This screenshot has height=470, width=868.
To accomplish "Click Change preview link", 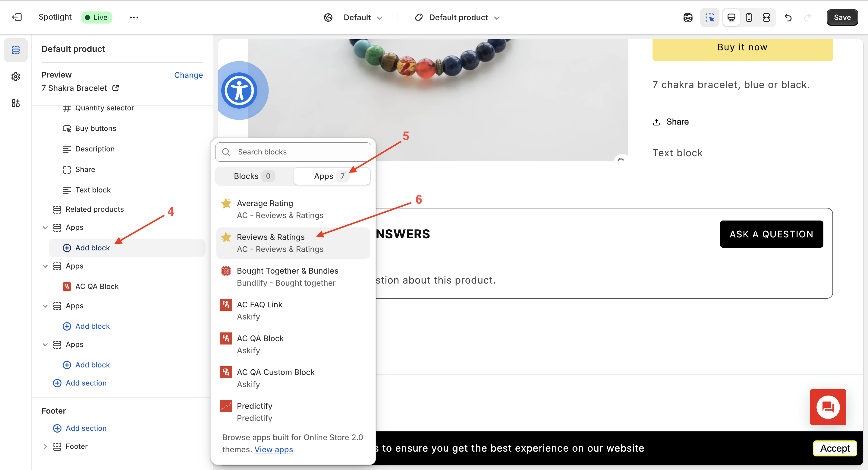I will click(x=188, y=75).
